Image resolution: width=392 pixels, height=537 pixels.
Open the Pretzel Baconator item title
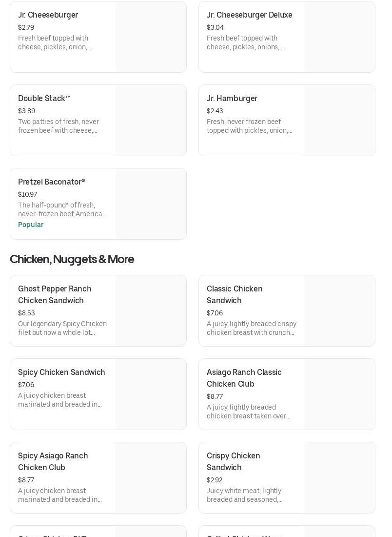tap(51, 182)
